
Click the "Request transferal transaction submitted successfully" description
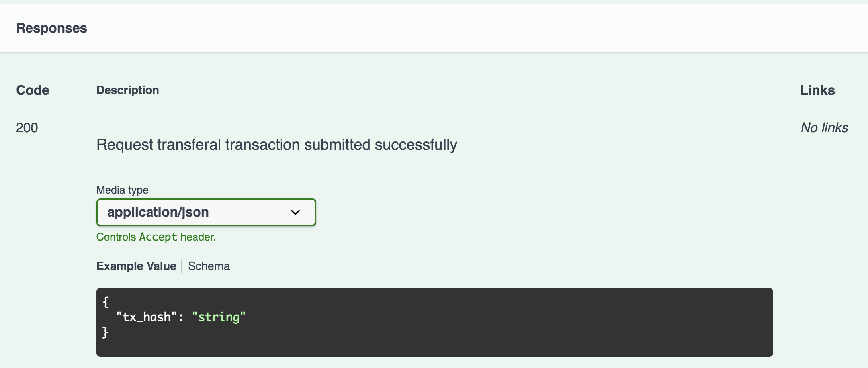coord(276,145)
